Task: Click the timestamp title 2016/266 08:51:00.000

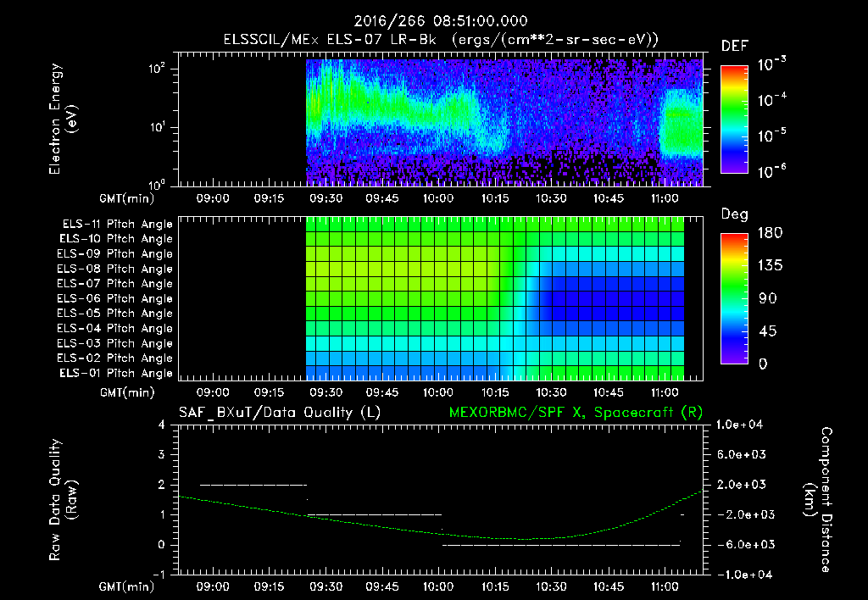Action: [x=441, y=21]
